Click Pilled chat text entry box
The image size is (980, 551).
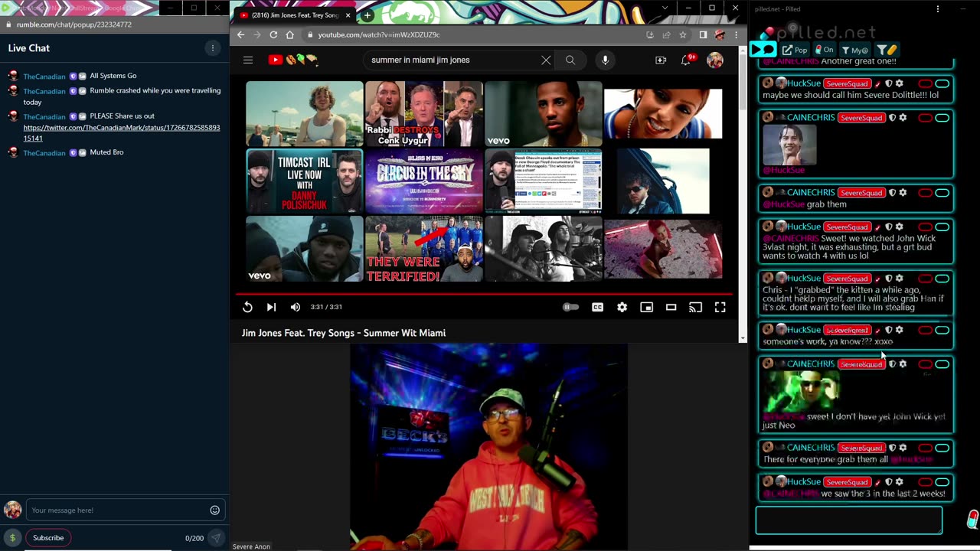coord(849,520)
